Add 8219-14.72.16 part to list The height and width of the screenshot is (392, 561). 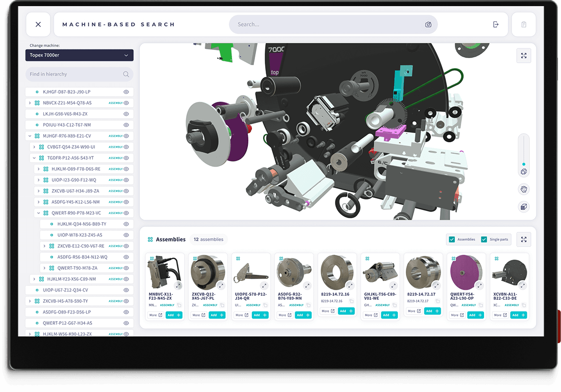coord(346,311)
